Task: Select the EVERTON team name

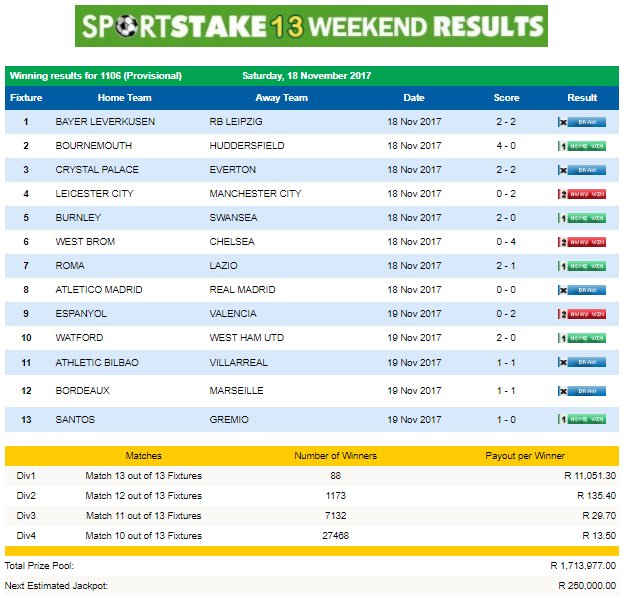Action: (x=232, y=170)
